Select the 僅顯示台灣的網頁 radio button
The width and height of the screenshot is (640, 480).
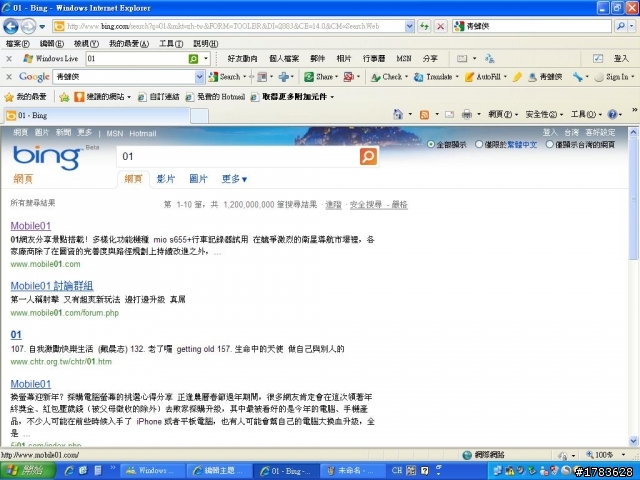549,144
